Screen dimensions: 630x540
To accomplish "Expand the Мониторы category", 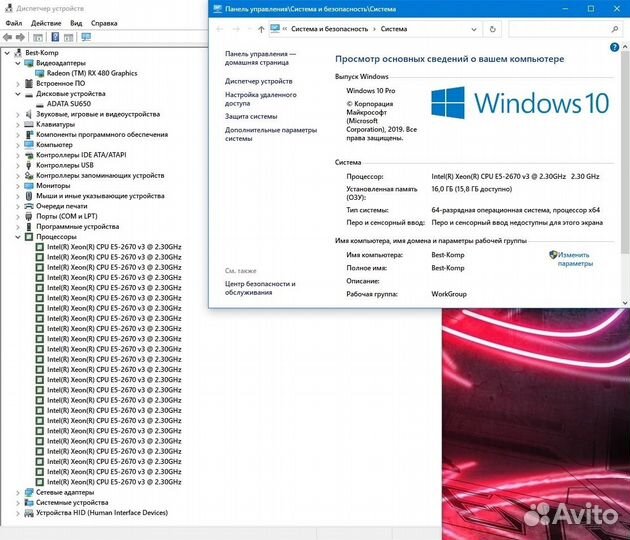I will [18, 186].
